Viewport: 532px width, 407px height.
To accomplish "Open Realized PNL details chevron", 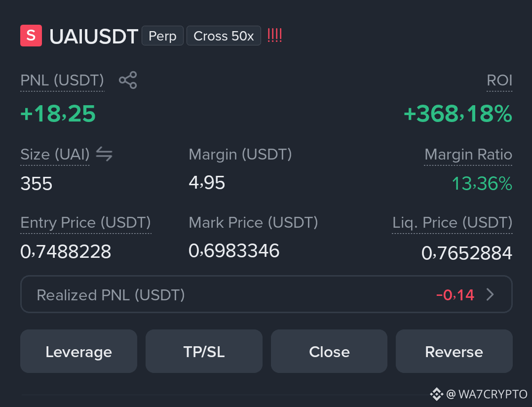I will (490, 294).
